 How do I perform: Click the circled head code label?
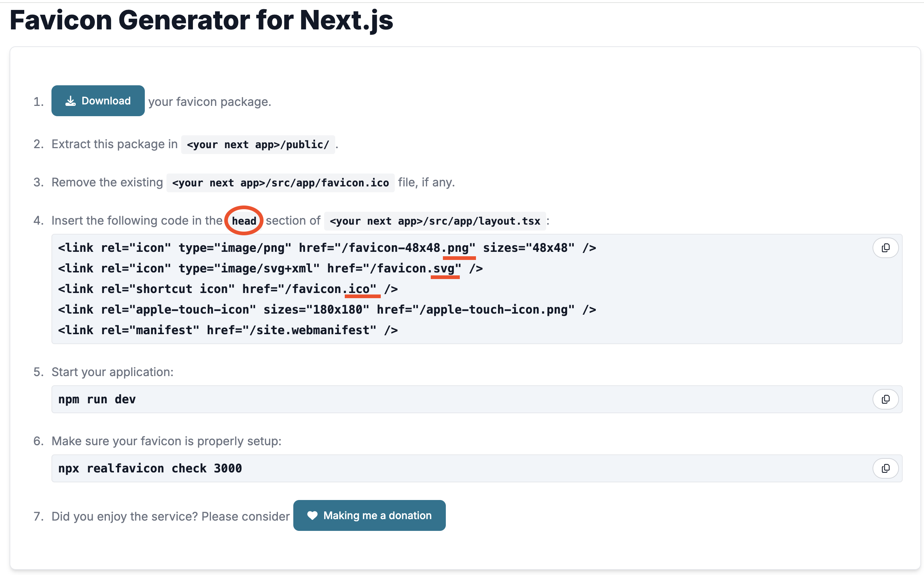pyautogui.click(x=244, y=221)
